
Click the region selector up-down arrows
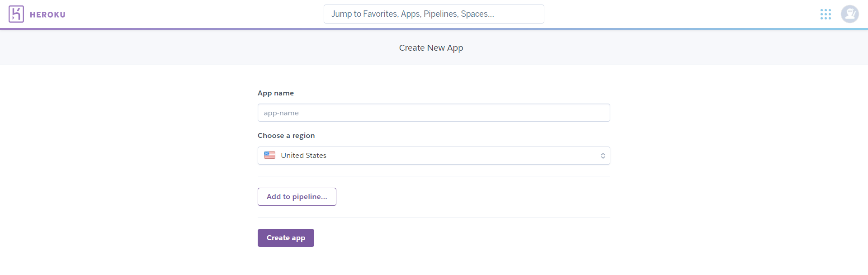click(603, 156)
